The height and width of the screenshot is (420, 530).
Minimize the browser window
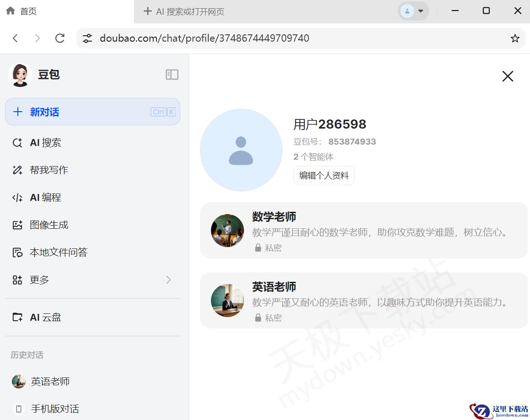[455, 11]
